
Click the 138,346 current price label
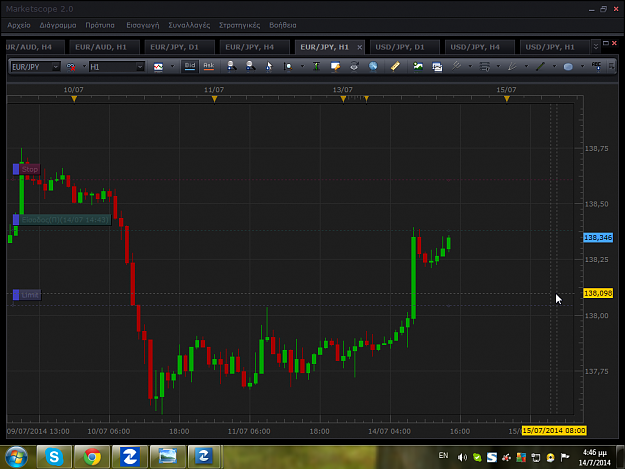coord(598,237)
